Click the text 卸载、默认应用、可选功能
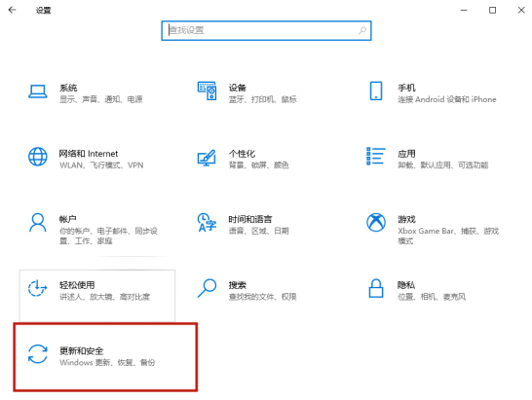532x400 pixels. tap(442, 165)
